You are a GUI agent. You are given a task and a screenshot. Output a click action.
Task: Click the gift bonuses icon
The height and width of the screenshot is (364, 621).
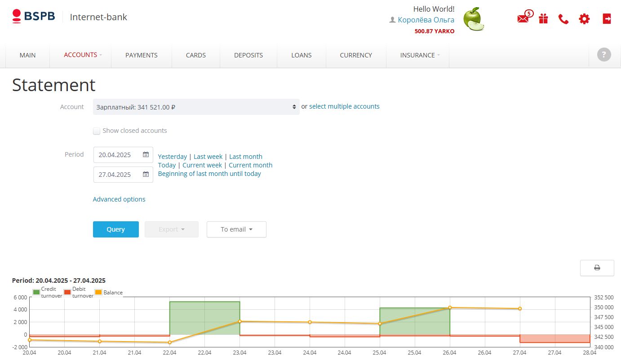(543, 19)
